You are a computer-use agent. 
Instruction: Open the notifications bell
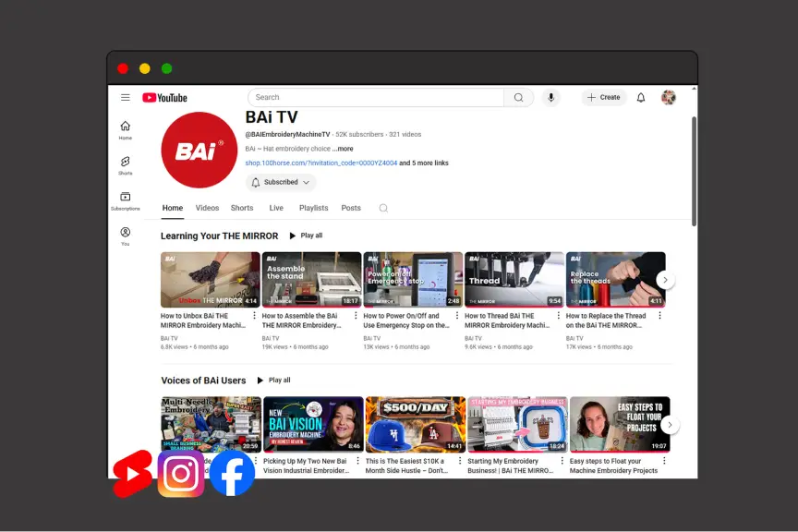tap(641, 98)
